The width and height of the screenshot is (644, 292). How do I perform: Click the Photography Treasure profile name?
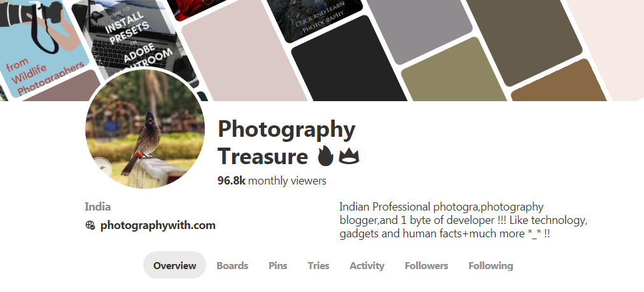tap(286, 142)
